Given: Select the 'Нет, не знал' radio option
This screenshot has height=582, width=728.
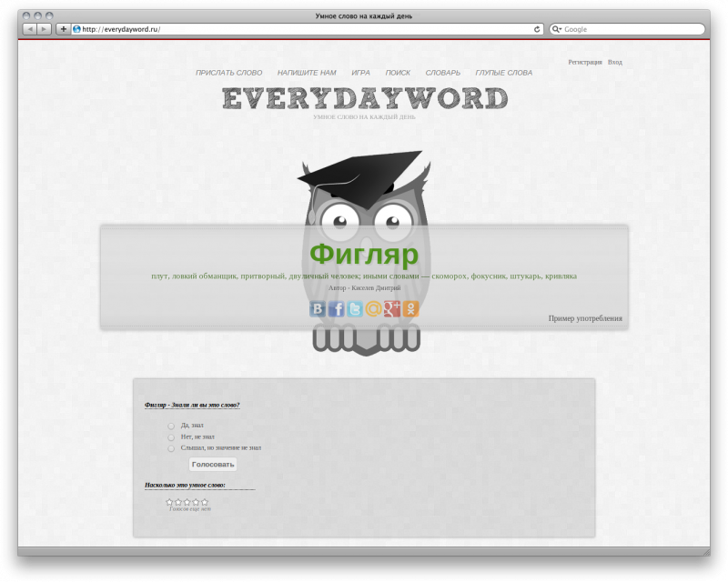Looking at the screenshot, I should [x=171, y=437].
